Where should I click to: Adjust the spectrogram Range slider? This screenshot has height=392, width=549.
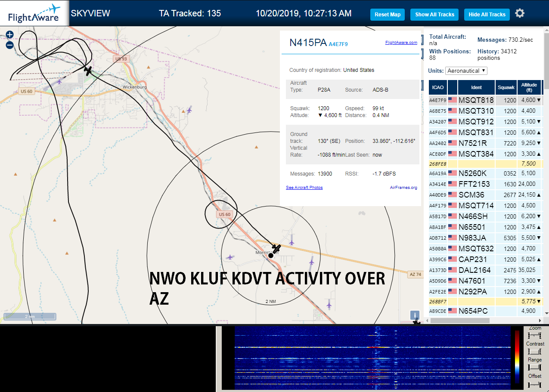[x=535, y=367]
